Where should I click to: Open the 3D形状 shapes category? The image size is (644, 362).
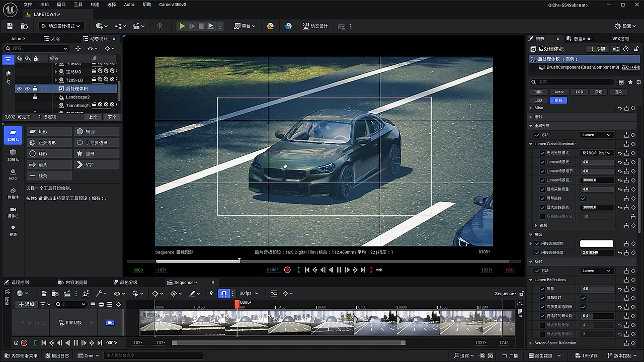[13, 155]
